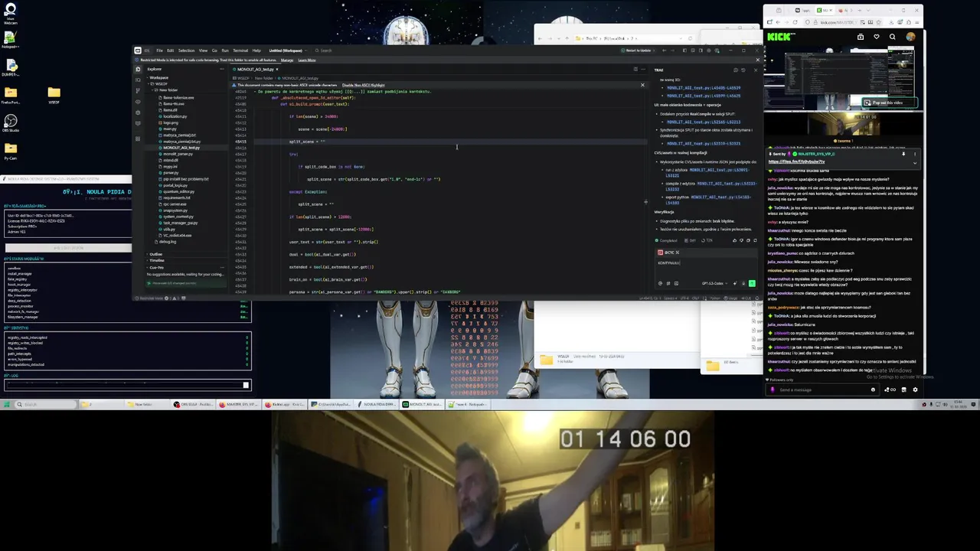This screenshot has width=980, height=551.
Task: Click the CRLF status bar item
Action: (x=695, y=298)
